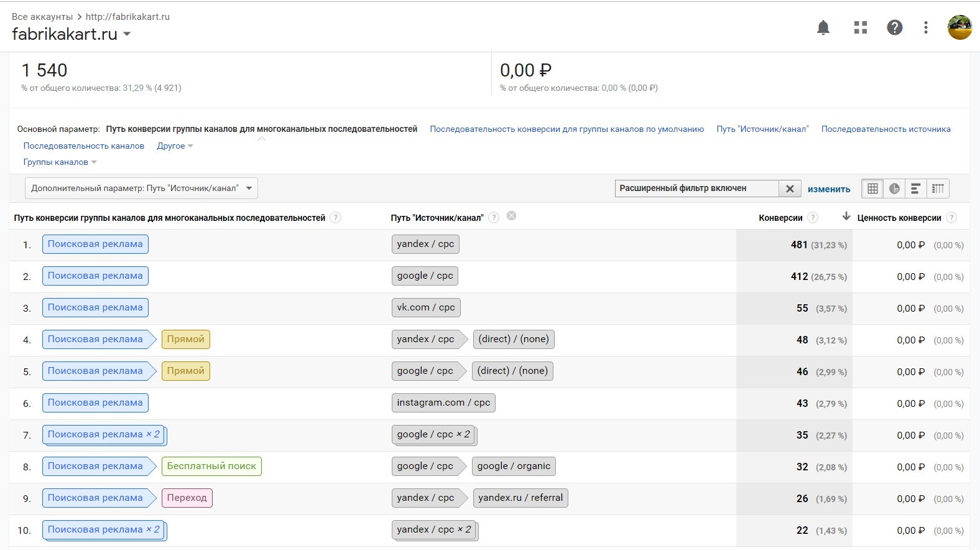Show help for Ценность конверсии column
Screen dimensions: 980x550
click(951, 218)
